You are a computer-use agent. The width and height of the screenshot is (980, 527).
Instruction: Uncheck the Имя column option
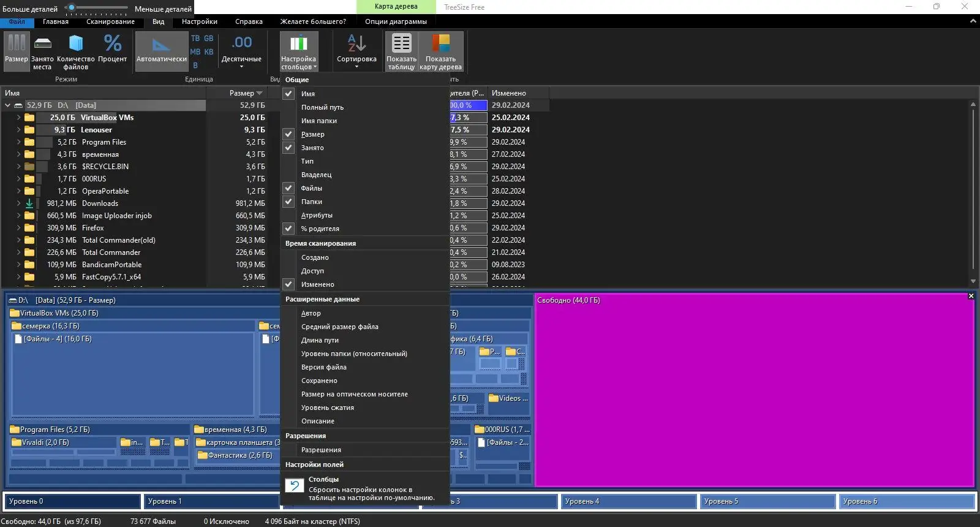[x=288, y=94]
